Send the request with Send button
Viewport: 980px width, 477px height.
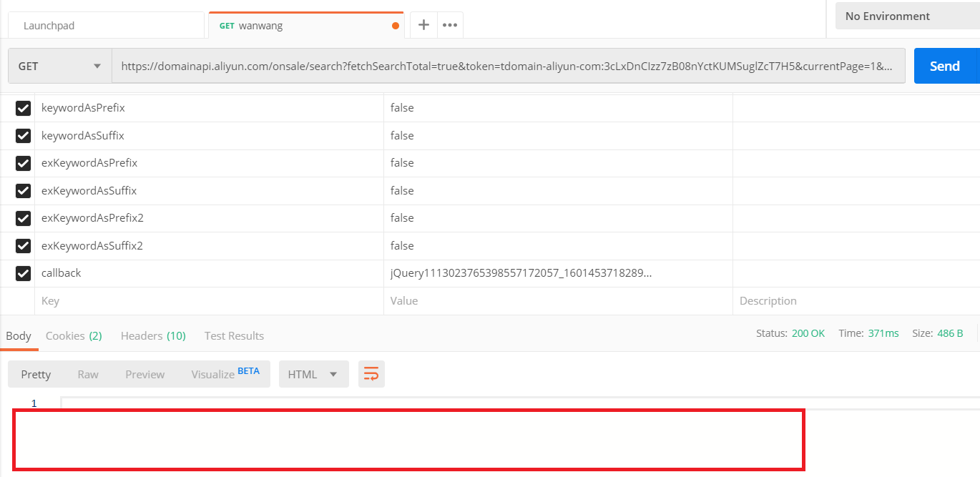click(x=946, y=66)
